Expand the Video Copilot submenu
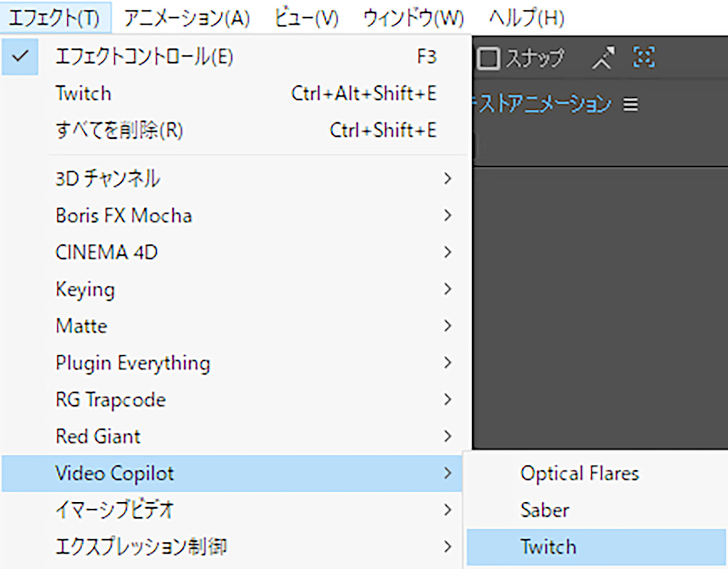The image size is (728, 569). [x=232, y=473]
